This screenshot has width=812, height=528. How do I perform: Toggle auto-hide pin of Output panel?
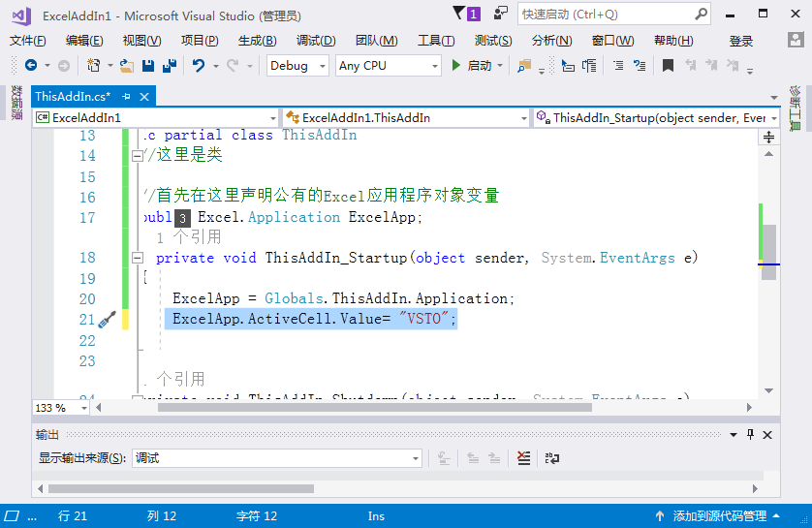pyautogui.click(x=750, y=435)
